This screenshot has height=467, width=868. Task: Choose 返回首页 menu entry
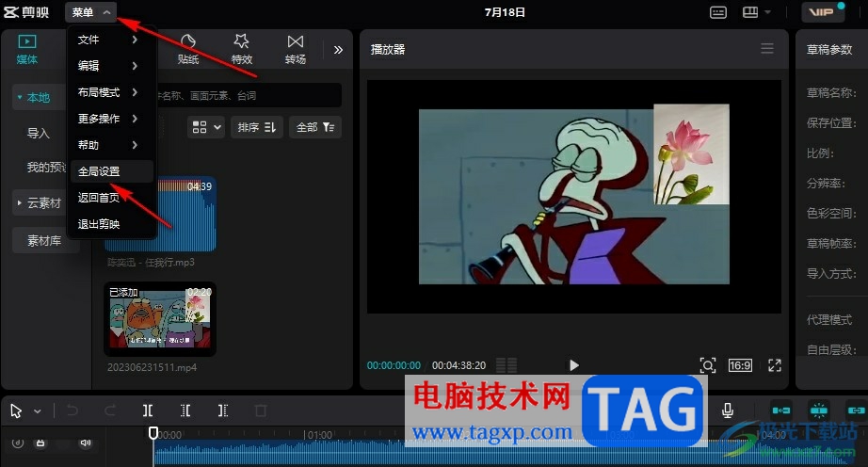tap(111, 198)
